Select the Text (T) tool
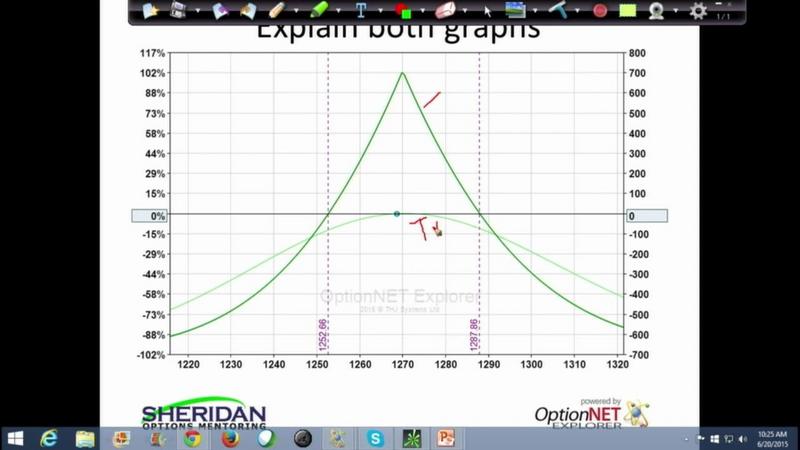Screen dimensions: 800x450 (361, 10)
